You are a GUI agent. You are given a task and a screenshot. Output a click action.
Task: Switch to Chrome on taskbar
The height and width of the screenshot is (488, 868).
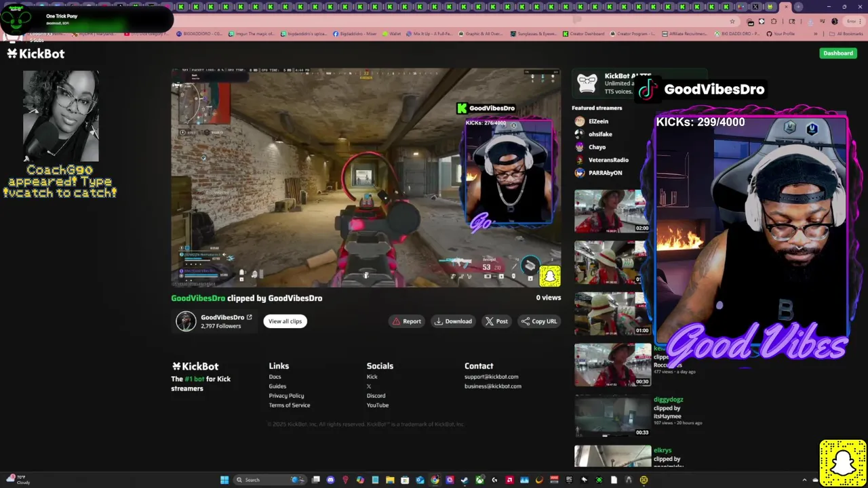click(435, 480)
